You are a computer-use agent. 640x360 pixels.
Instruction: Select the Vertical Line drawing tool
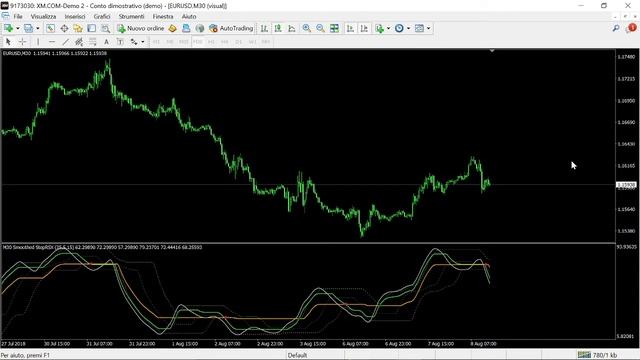[38, 42]
